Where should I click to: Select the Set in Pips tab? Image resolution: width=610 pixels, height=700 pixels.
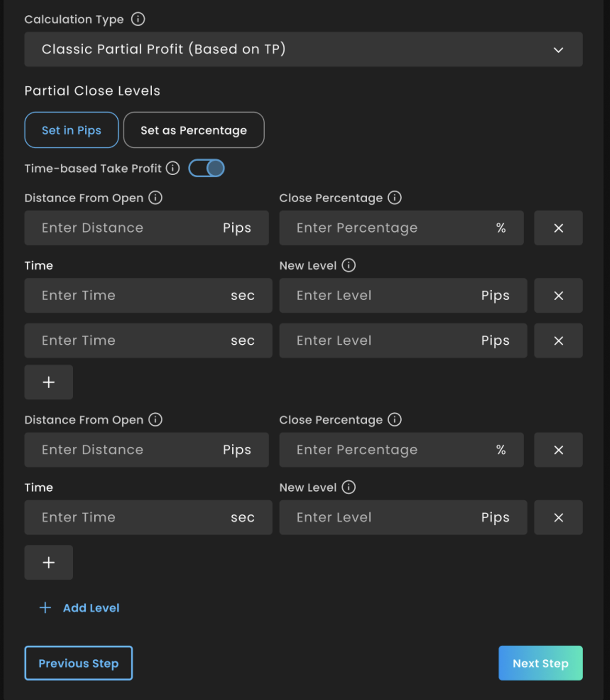coord(71,130)
